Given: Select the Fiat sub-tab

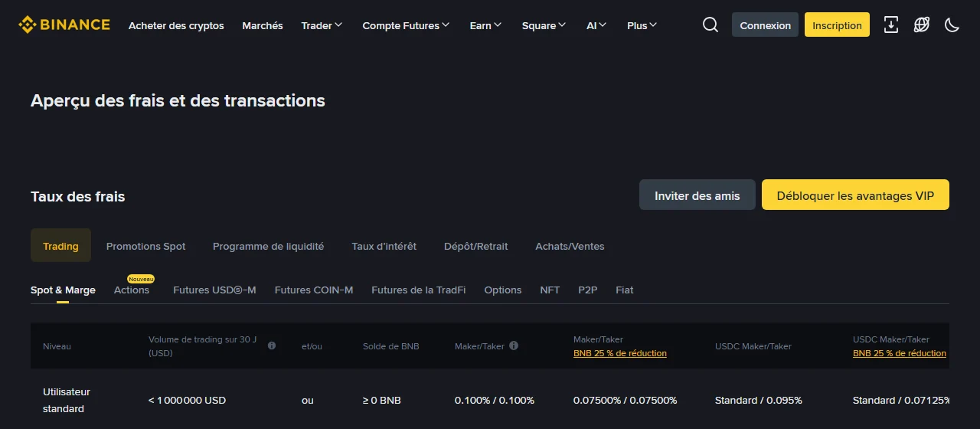Looking at the screenshot, I should pyautogui.click(x=624, y=290).
